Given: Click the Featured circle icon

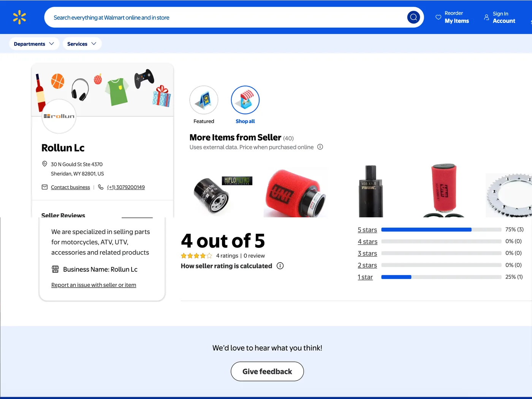Looking at the screenshot, I should pos(204,100).
